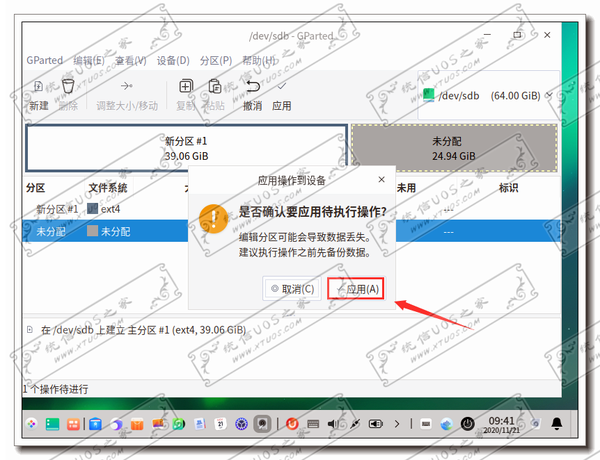Click the 分区 column header

(x=36, y=188)
